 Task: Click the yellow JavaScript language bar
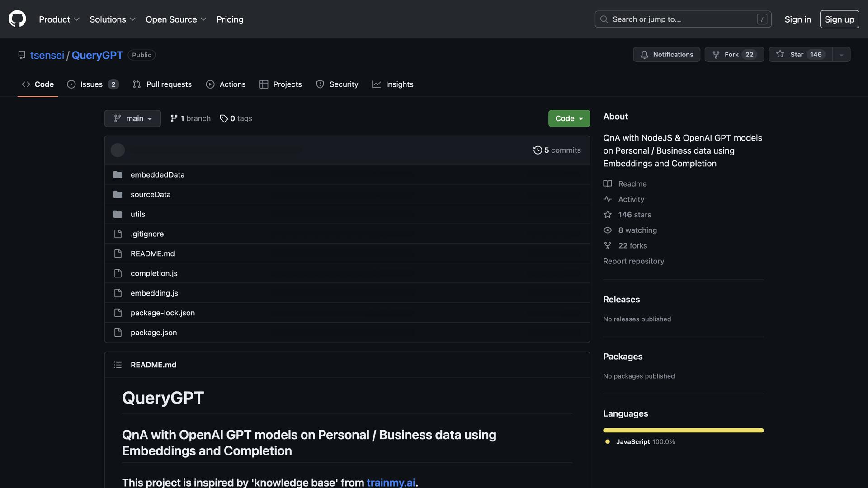[683, 430]
